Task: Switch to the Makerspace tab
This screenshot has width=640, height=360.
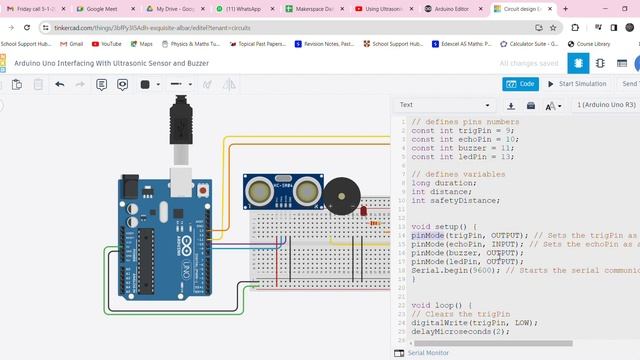Action: point(313,9)
